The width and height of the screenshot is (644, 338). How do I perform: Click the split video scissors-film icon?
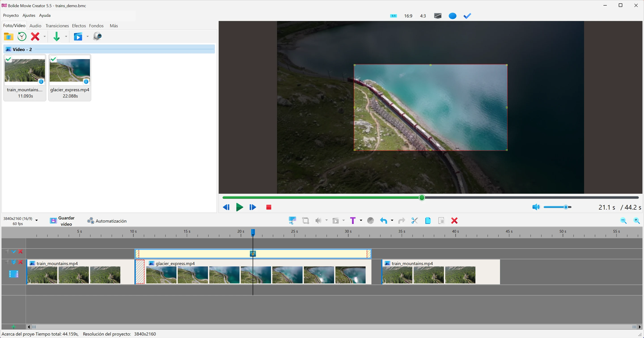(292, 221)
